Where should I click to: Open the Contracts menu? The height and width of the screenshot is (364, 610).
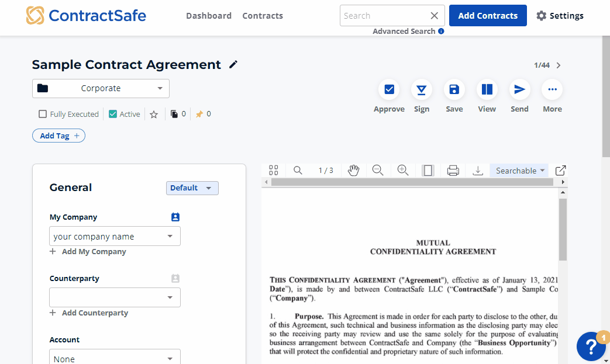[263, 16]
